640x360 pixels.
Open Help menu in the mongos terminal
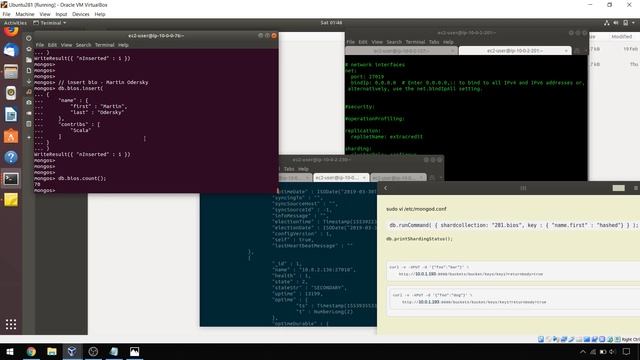pos(123,45)
